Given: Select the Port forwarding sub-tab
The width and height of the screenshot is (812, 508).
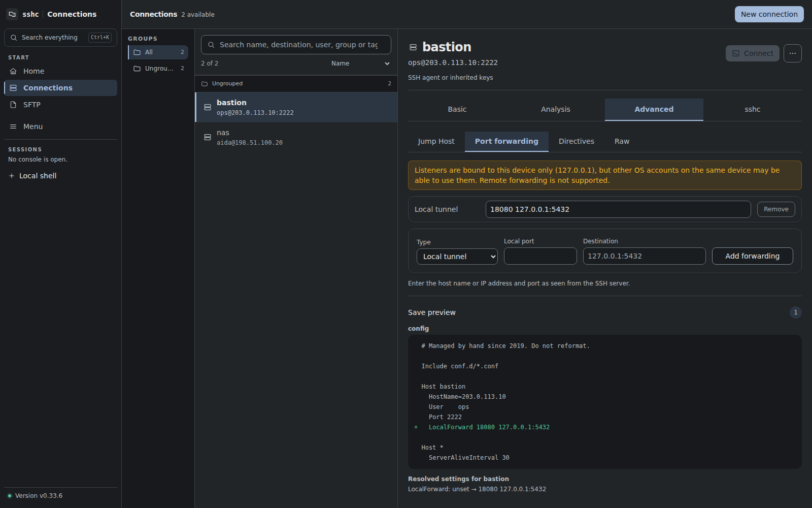Looking at the screenshot, I should (x=506, y=141).
